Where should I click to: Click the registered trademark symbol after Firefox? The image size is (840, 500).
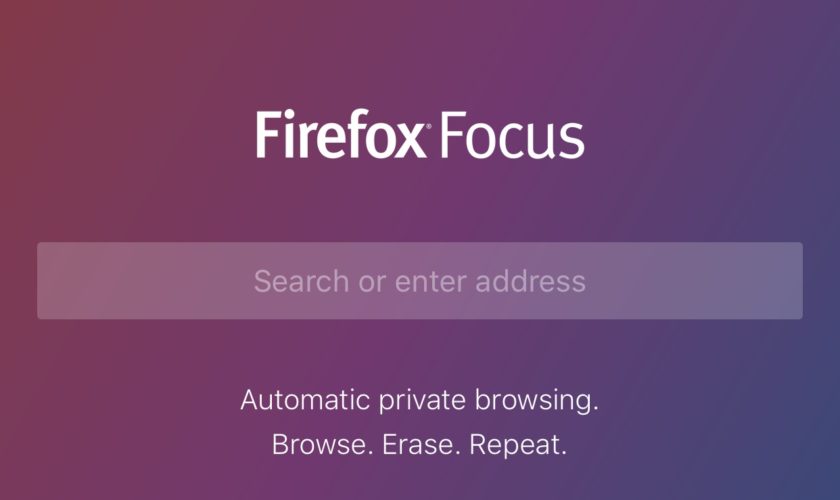pos(428,126)
